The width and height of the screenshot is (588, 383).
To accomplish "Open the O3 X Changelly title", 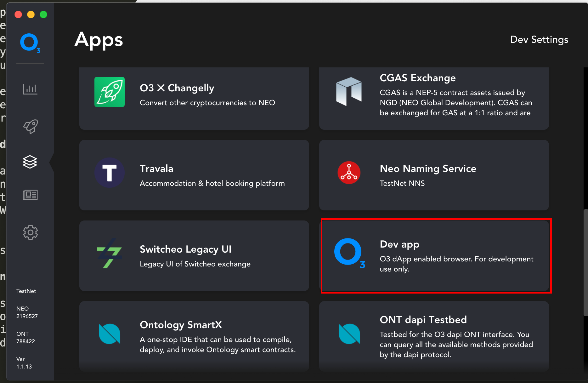I will coord(177,88).
